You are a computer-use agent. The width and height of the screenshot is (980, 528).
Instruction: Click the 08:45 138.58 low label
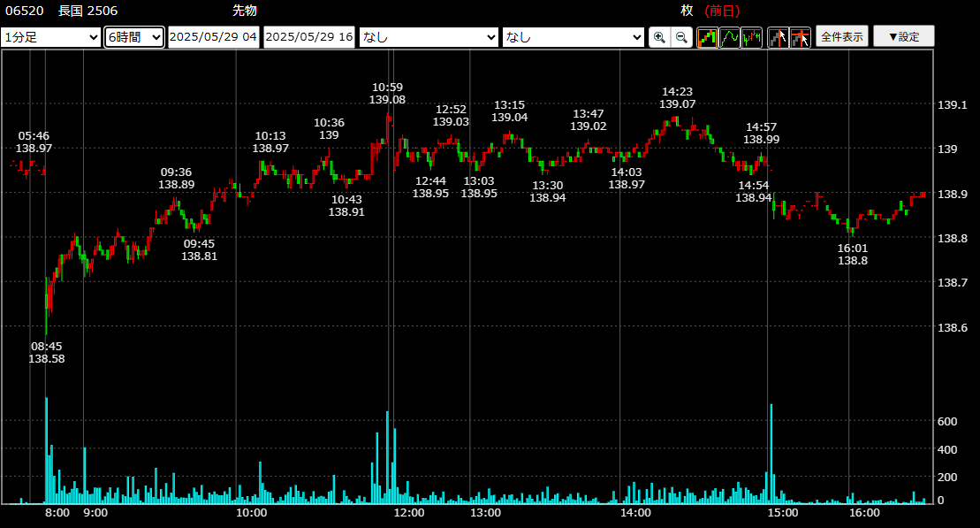pyautogui.click(x=46, y=352)
